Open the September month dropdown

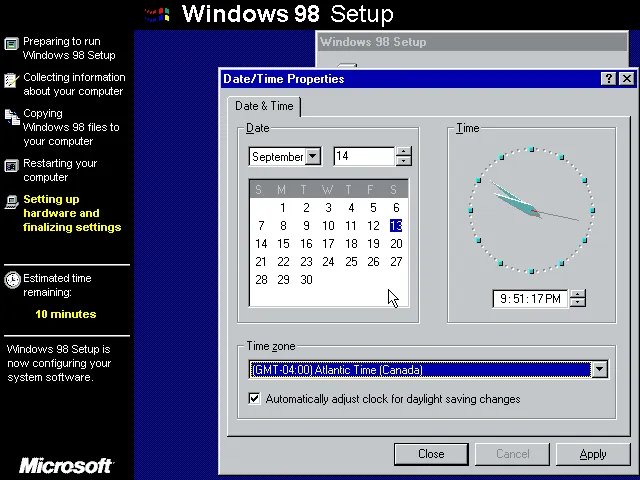[313, 156]
